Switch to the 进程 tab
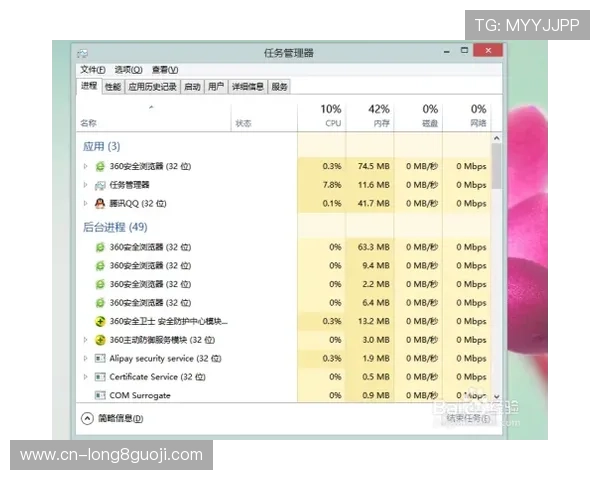600x480 pixels. pyautogui.click(x=89, y=86)
